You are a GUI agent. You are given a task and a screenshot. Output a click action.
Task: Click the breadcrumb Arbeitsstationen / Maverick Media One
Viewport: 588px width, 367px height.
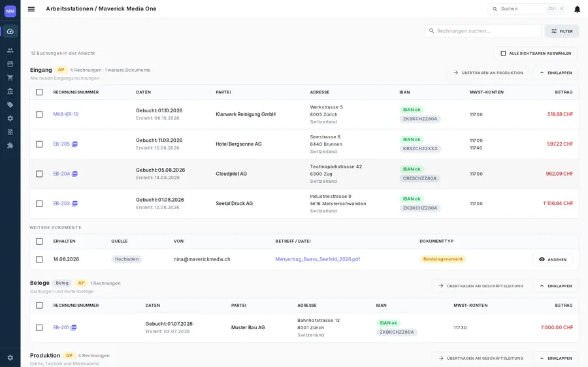pos(101,8)
